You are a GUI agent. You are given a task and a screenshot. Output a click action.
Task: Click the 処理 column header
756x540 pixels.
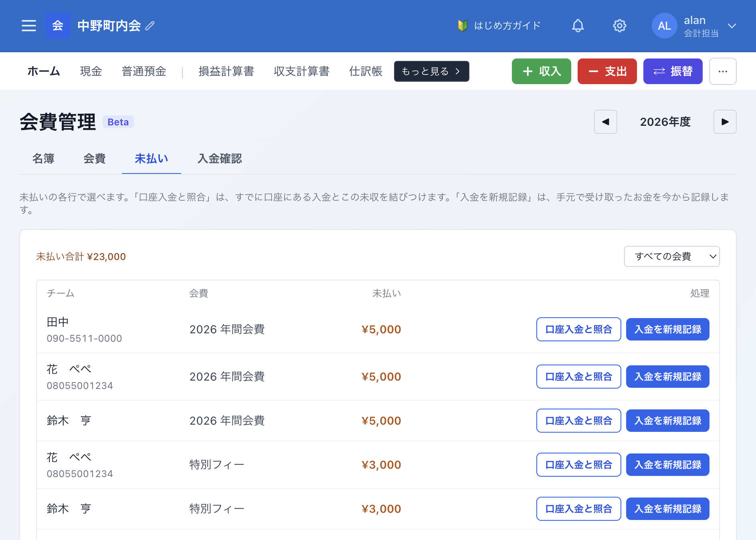[699, 293]
